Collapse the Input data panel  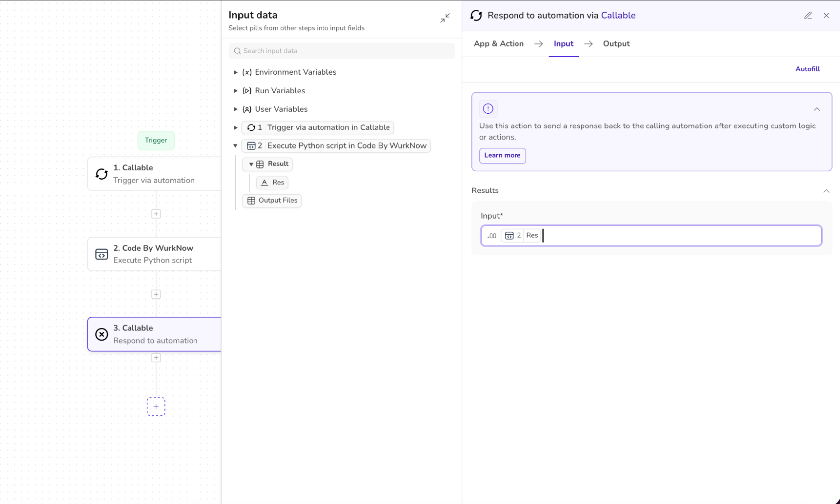[445, 18]
